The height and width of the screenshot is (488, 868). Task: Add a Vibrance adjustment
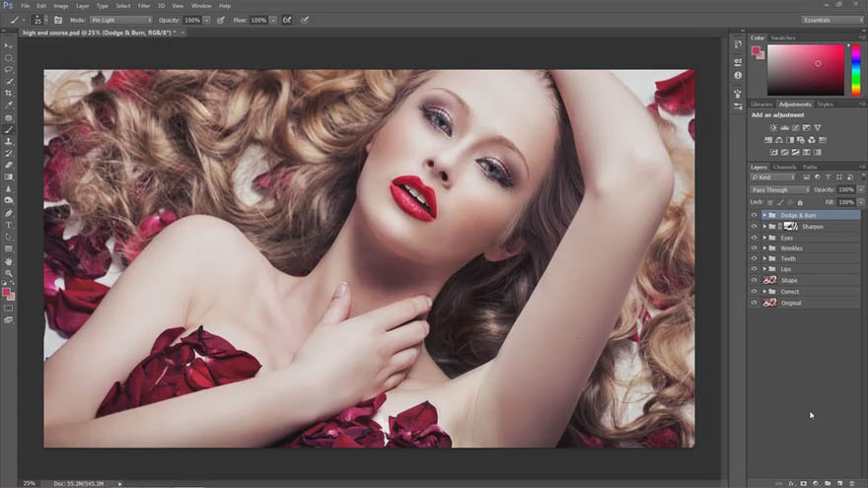pos(818,128)
